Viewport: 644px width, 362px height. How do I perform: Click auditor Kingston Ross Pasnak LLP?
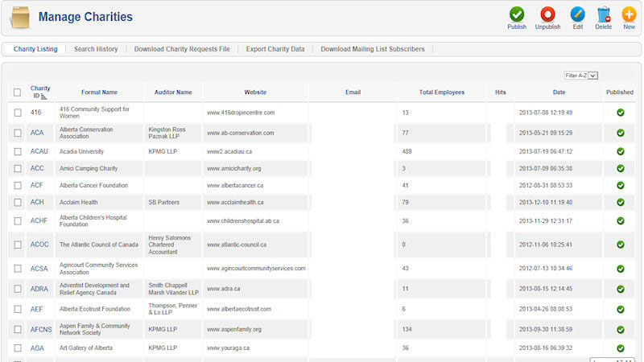click(167, 133)
